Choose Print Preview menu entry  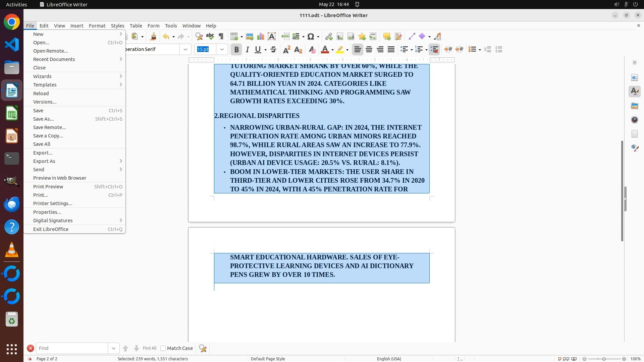click(48, 187)
